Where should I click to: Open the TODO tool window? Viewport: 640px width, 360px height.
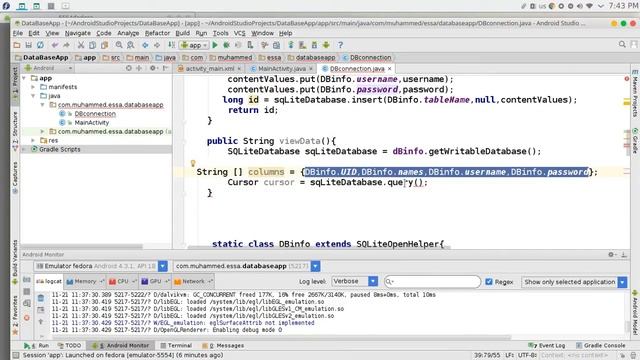pos(69,346)
